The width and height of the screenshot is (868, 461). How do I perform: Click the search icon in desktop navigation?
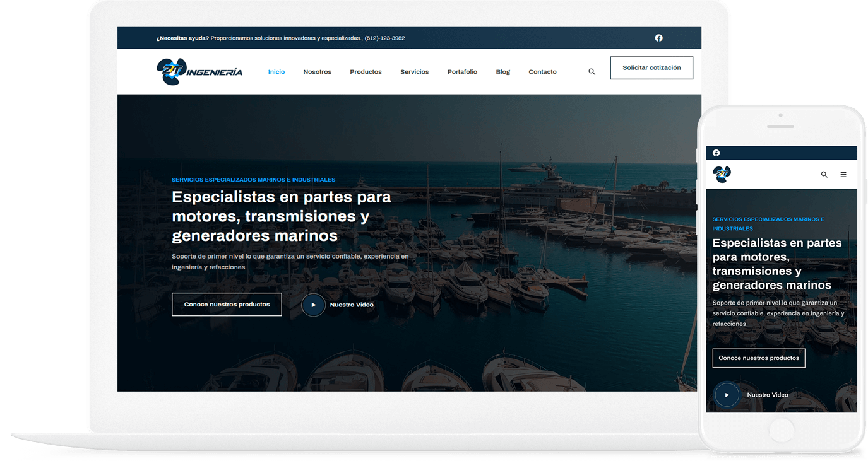coord(592,71)
